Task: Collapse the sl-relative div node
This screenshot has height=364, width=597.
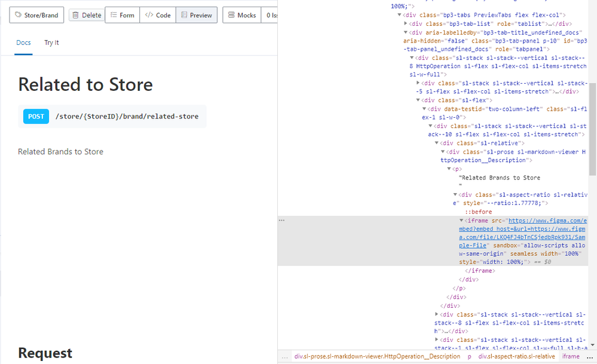Action: coord(437,143)
